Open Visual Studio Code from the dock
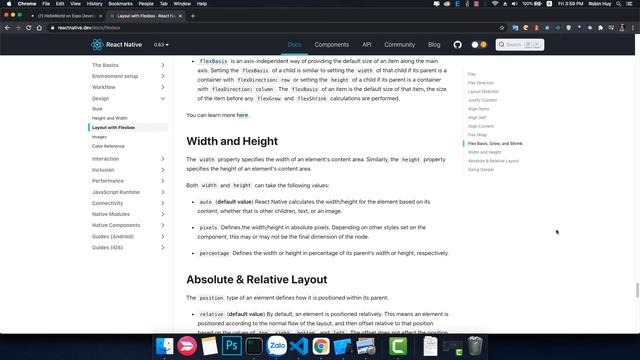Image resolution: width=640 pixels, height=360 pixels. (299, 346)
